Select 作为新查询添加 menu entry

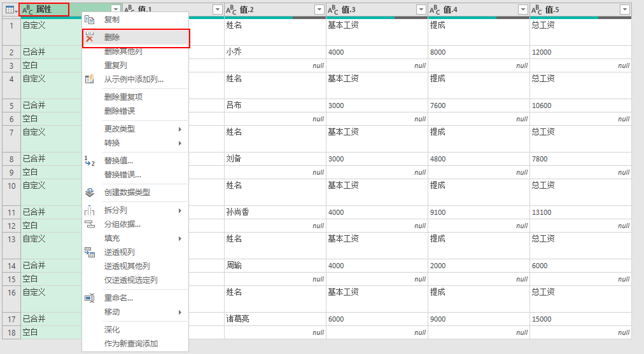pos(136,344)
